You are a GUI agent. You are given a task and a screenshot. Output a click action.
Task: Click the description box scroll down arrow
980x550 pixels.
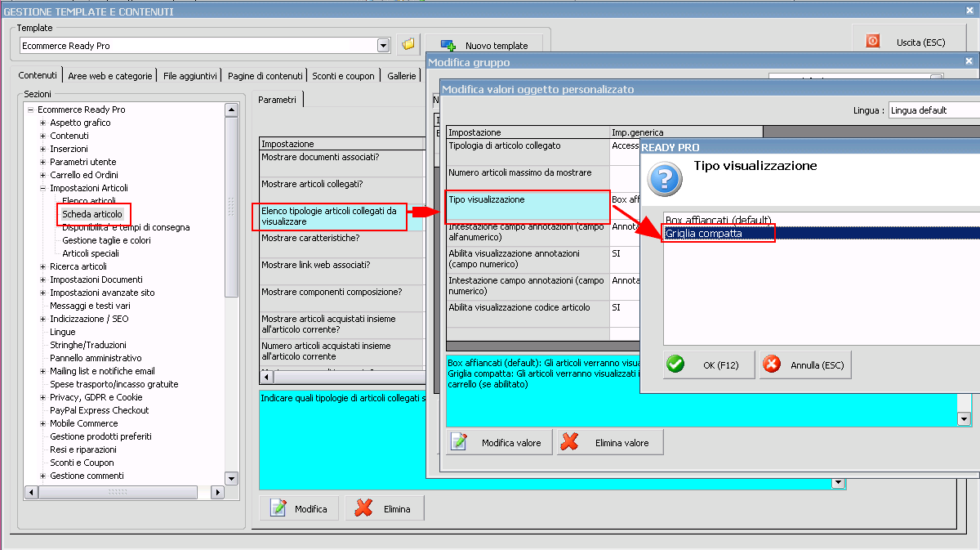coord(964,419)
